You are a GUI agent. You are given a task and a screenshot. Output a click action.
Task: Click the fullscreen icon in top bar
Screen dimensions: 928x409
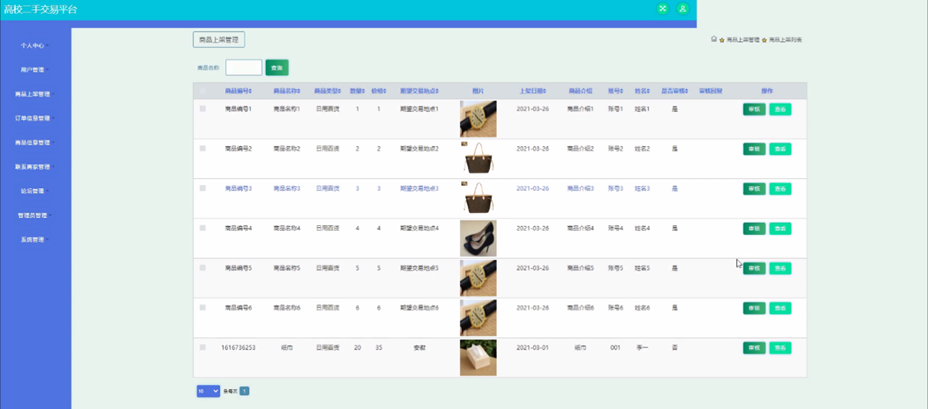coord(662,8)
